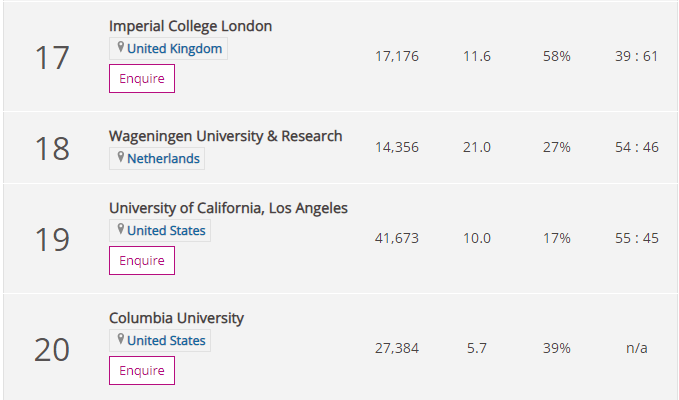
Task: Select the 17,176 student count cell
Action: pos(397,56)
